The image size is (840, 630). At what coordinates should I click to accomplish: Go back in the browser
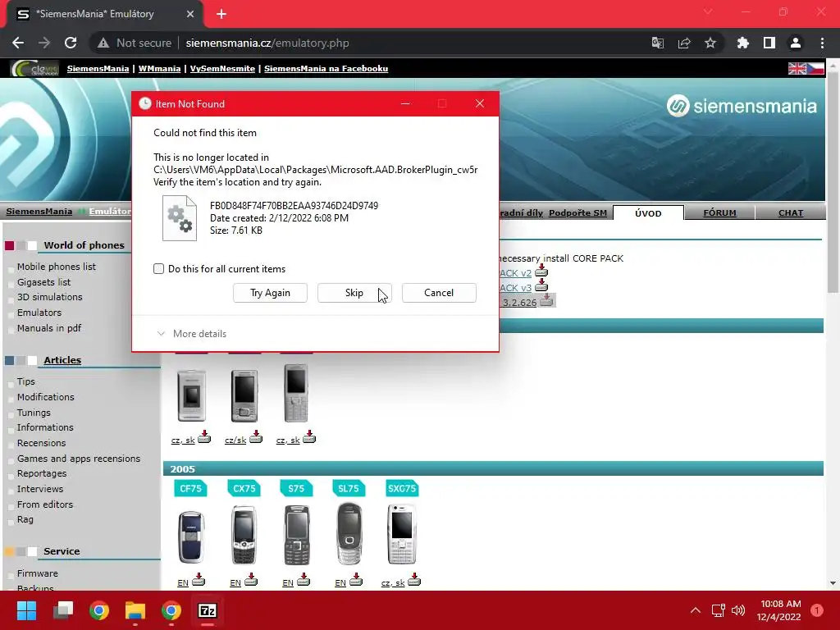pos(18,43)
